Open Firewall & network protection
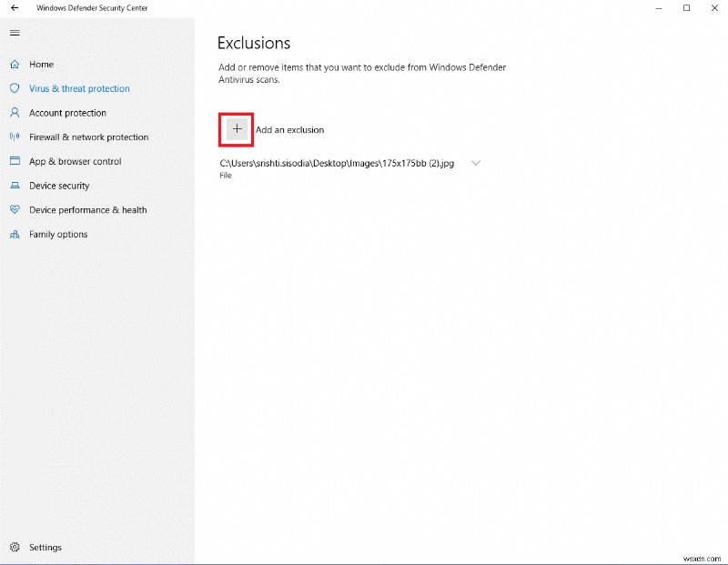The image size is (728, 565). coord(14,136)
